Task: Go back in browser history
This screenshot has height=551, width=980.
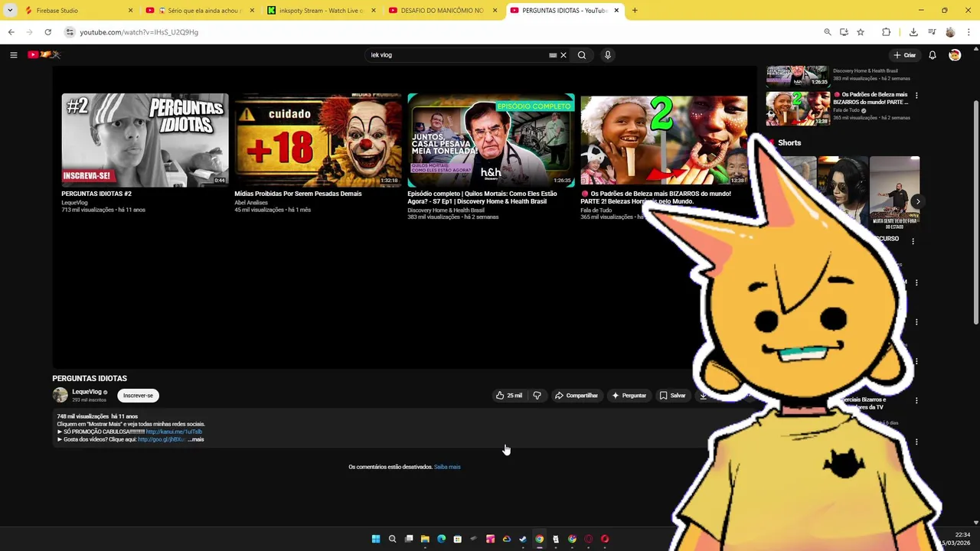Action: 11,32
